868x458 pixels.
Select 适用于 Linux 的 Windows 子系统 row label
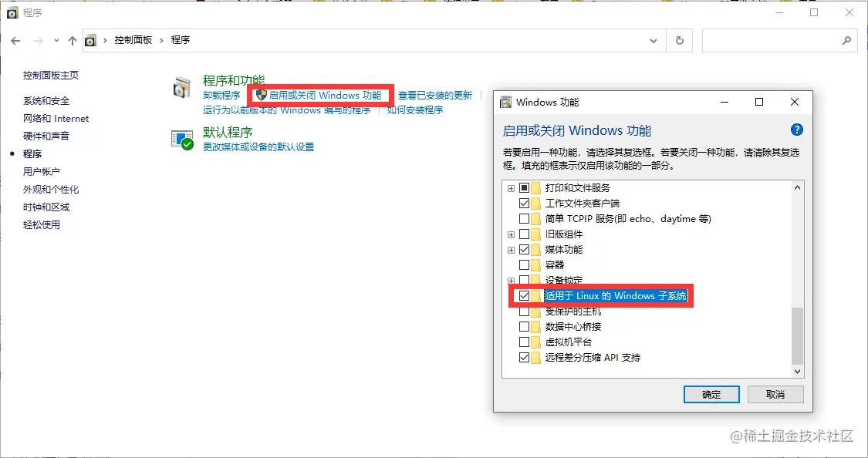[616, 296]
